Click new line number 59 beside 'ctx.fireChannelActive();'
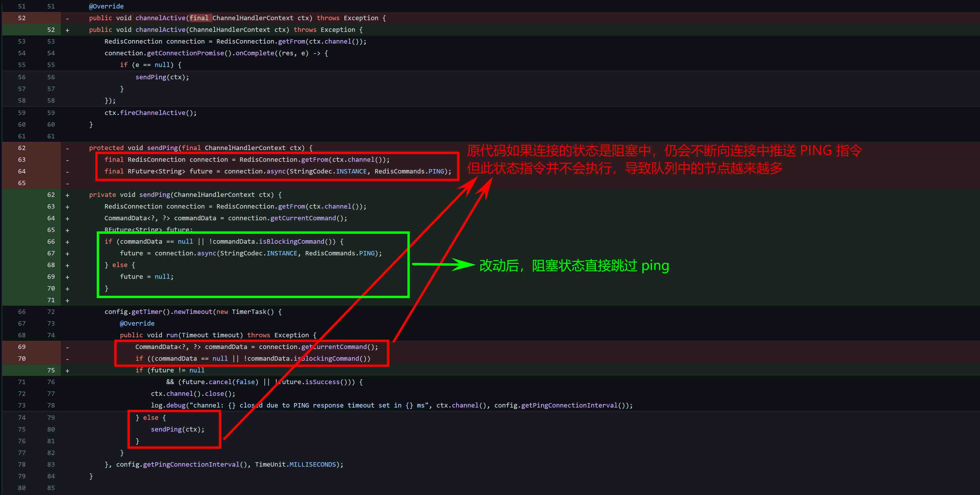 click(51, 113)
